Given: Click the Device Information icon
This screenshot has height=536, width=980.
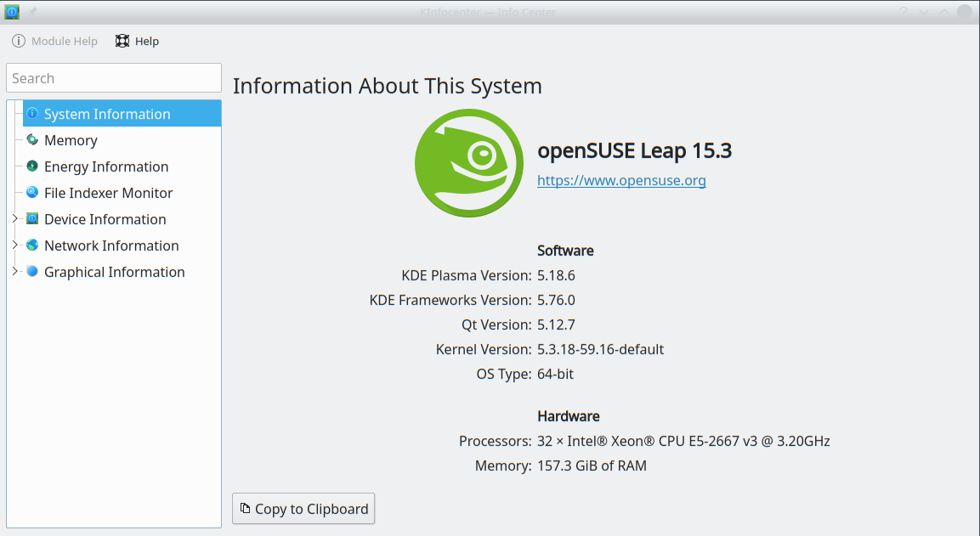Looking at the screenshot, I should (32, 219).
